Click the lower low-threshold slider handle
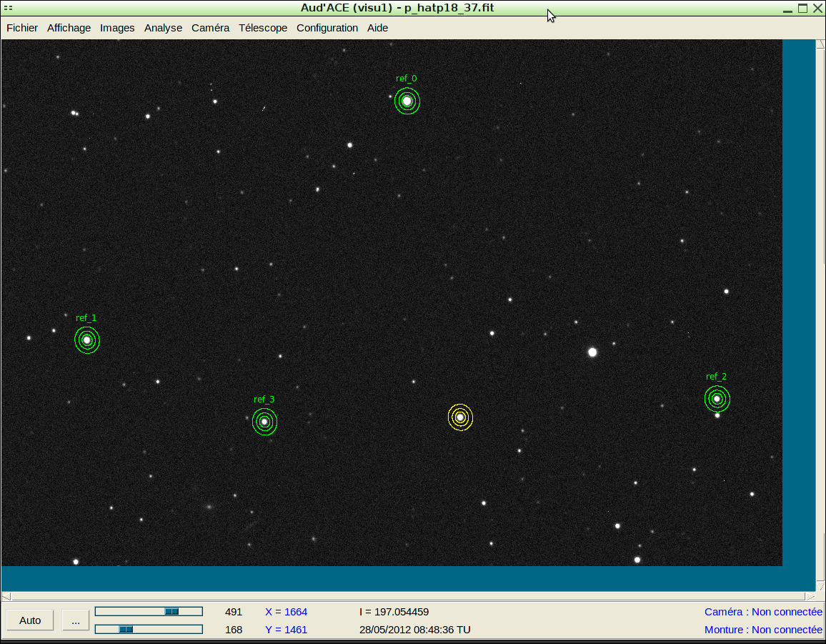Image resolution: width=826 pixels, height=644 pixels. (126, 629)
